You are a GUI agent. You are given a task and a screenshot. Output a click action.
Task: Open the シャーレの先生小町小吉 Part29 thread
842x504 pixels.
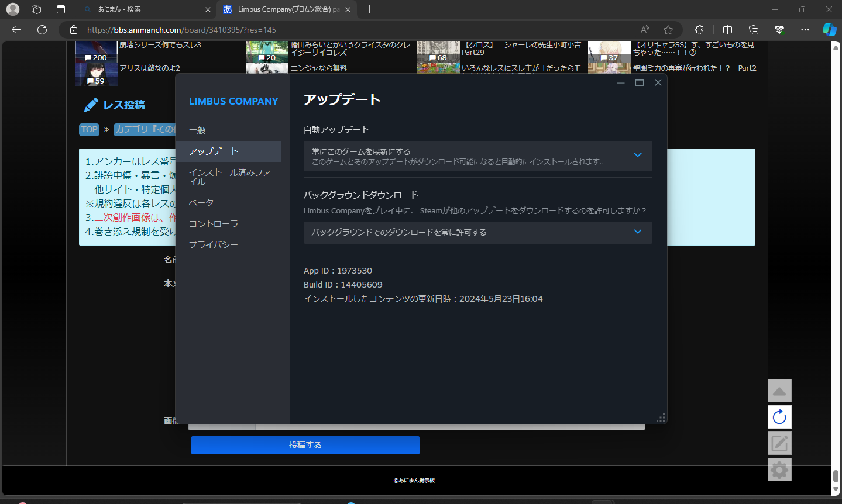point(521,49)
